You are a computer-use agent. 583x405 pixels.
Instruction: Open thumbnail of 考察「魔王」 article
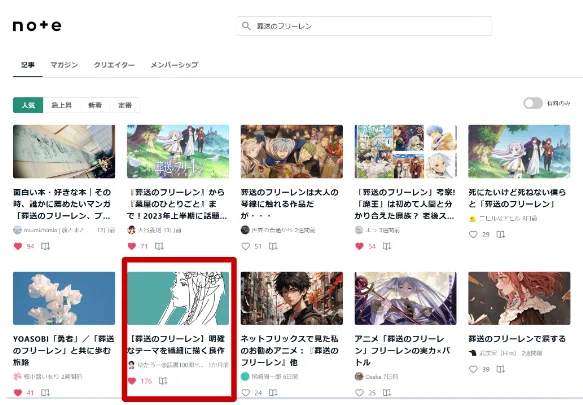pyautogui.click(x=406, y=152)
